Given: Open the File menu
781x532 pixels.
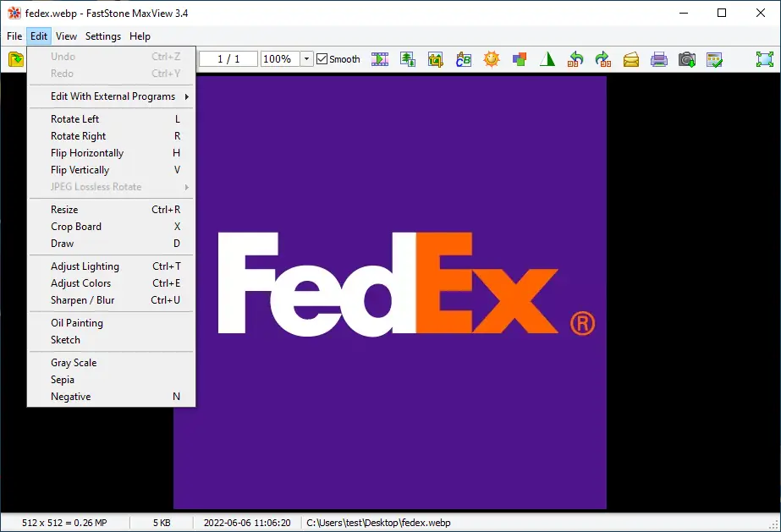Looking at the screenshot, I should [x=14, y=36].
